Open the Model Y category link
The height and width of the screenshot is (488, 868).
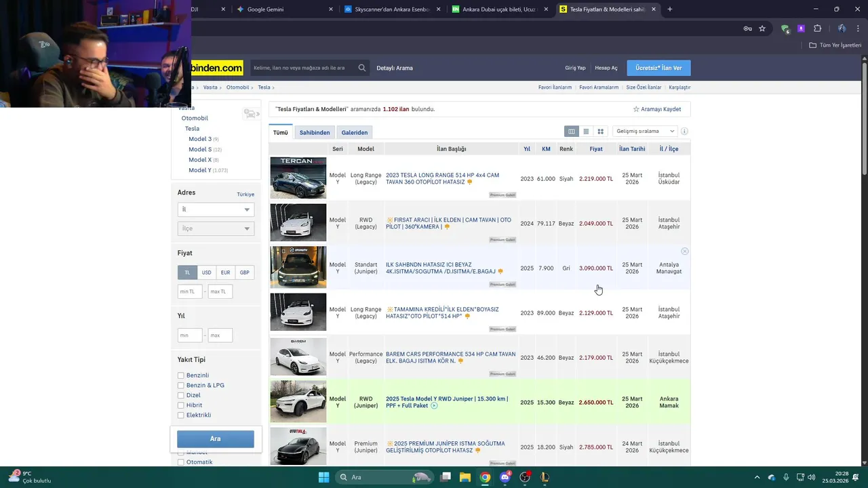point(200,170)
